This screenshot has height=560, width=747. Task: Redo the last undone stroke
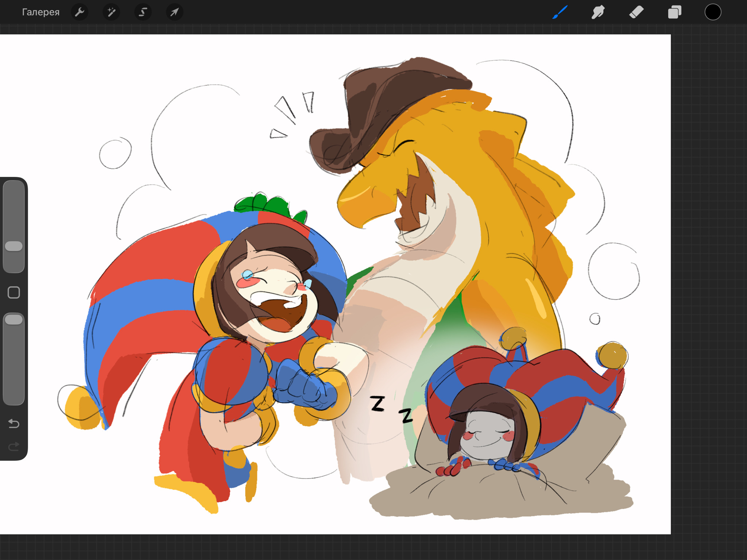click(x=14, y=446)
